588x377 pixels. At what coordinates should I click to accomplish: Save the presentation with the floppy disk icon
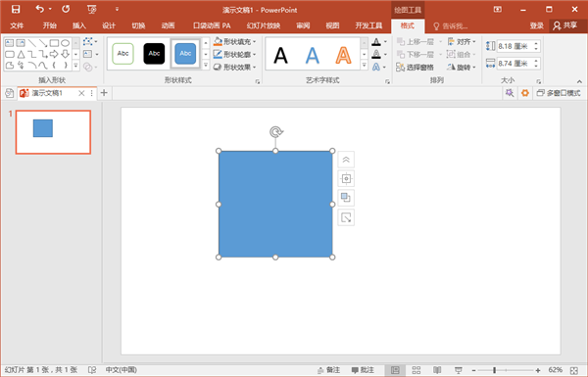pos(16,10)
